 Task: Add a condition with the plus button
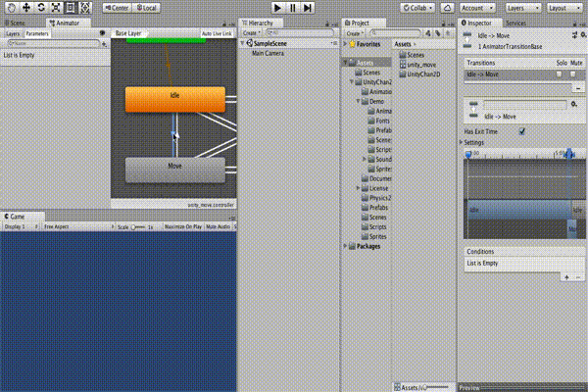pos(565,277)
